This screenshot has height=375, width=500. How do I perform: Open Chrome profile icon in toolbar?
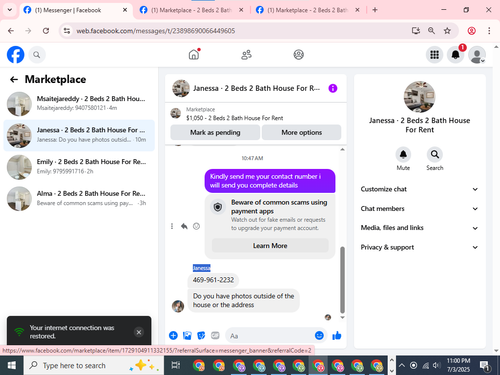point(472,31)
